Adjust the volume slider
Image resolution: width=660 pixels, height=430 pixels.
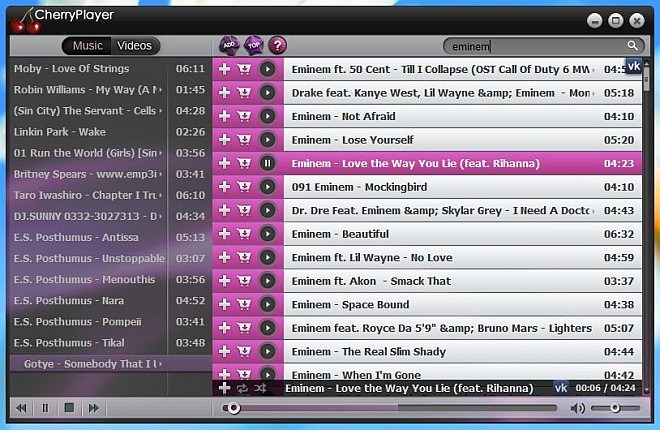coord(615,408)
